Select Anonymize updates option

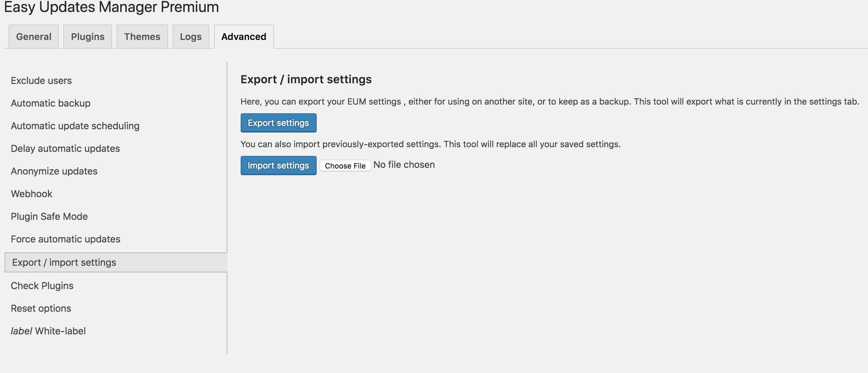pyautogui.click(x=54, y=172)
